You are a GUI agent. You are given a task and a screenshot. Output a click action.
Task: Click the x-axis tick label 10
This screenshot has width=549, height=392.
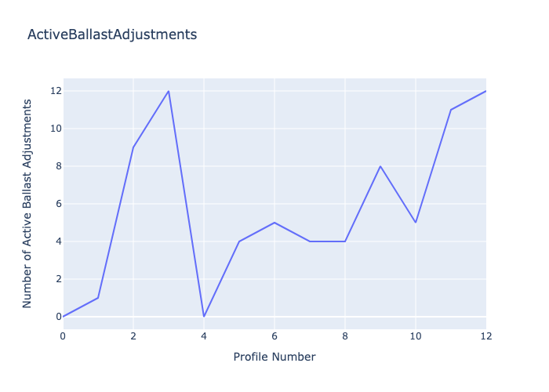pyautogui.click(x=416, y=336)
